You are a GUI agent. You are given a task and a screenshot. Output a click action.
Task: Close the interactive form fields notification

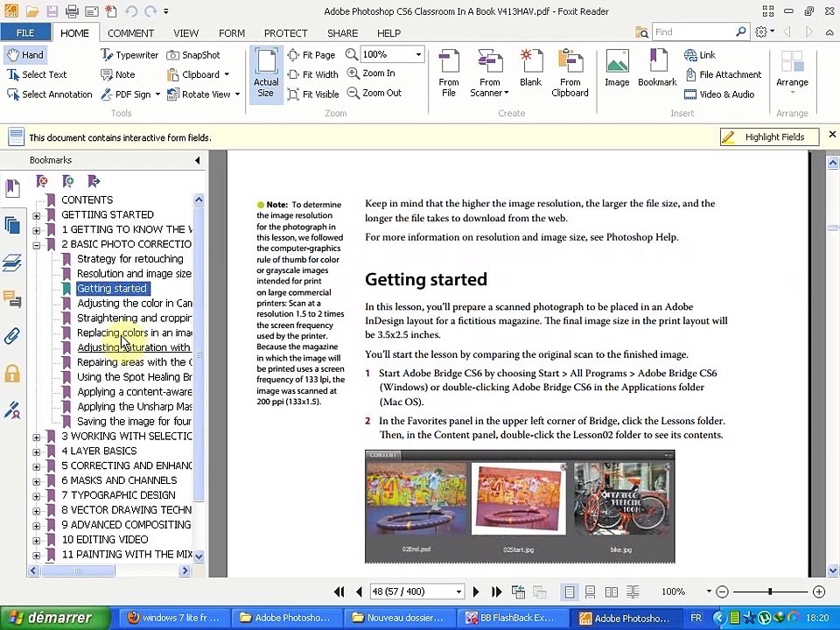click(831, 135)
